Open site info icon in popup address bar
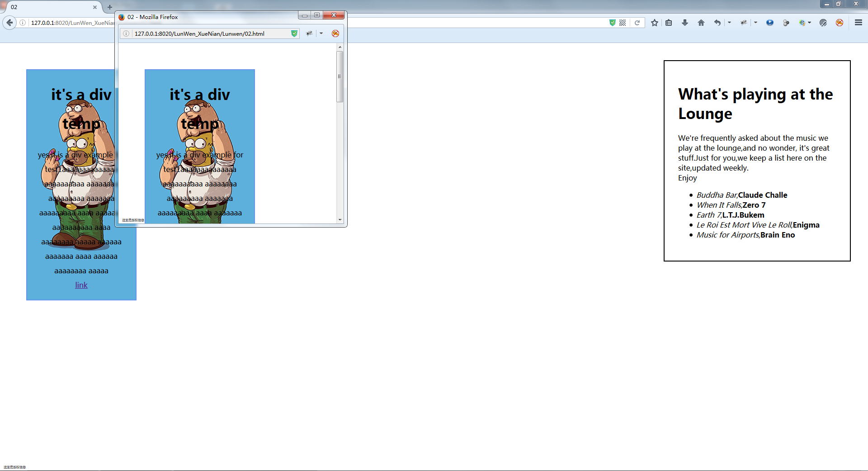The height and width of the screenshot is (471, 868). pyautogui.click(x=126, y=33)
